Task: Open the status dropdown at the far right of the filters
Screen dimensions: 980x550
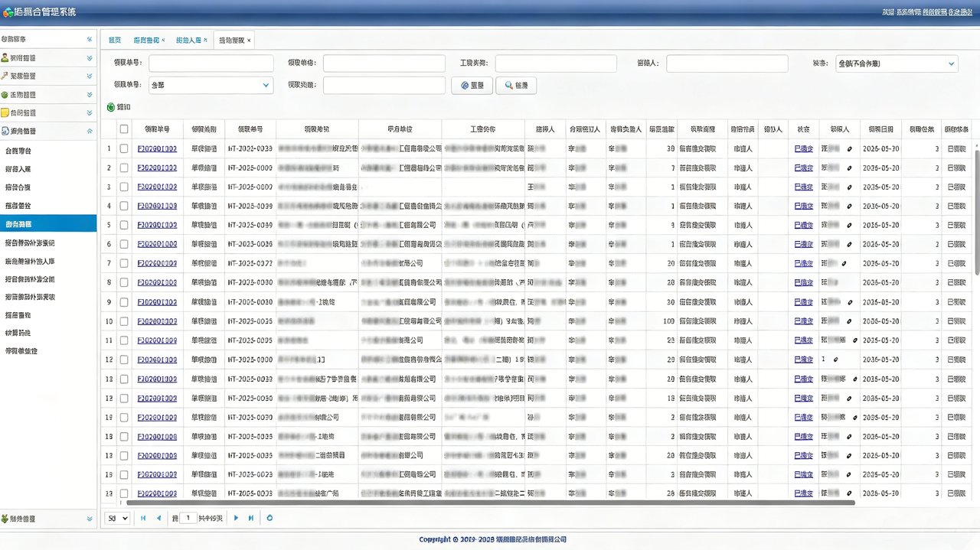Action: point(896,63)
